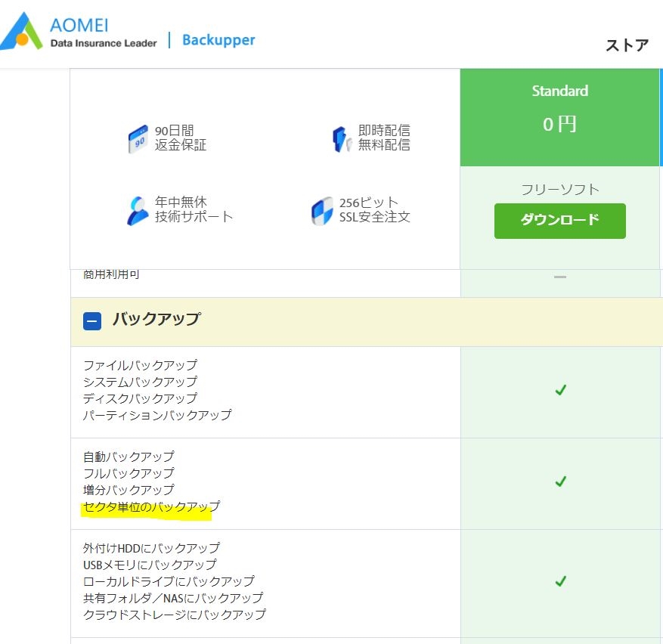Click the USBメモリにバックアップ text

point(150,565)
